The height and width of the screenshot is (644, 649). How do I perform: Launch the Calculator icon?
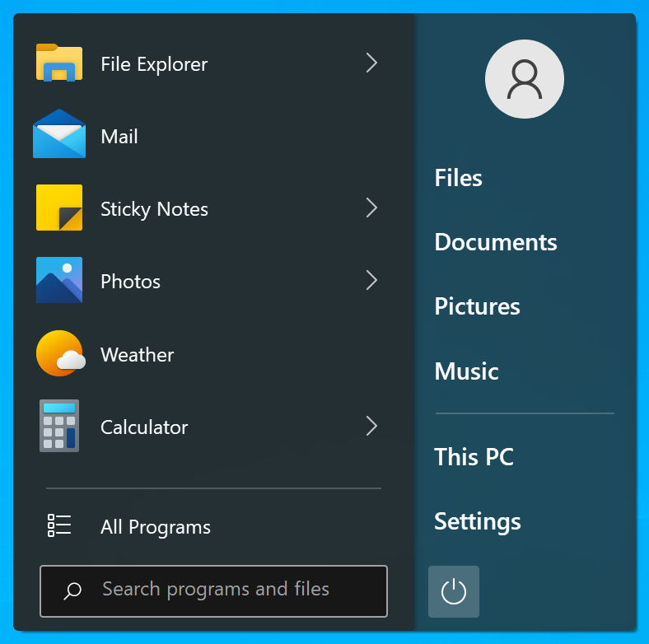tap(59, 426)
